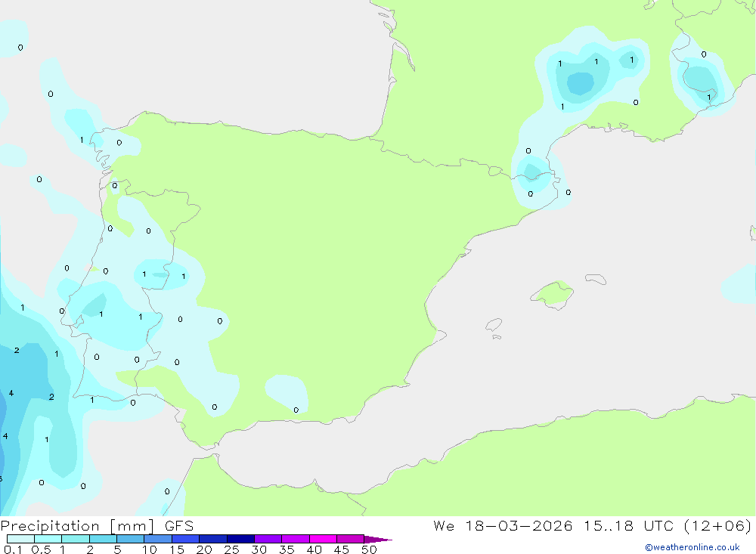Click the legend value '10'
Screen dimensions: 756x554
coord(150,549)
